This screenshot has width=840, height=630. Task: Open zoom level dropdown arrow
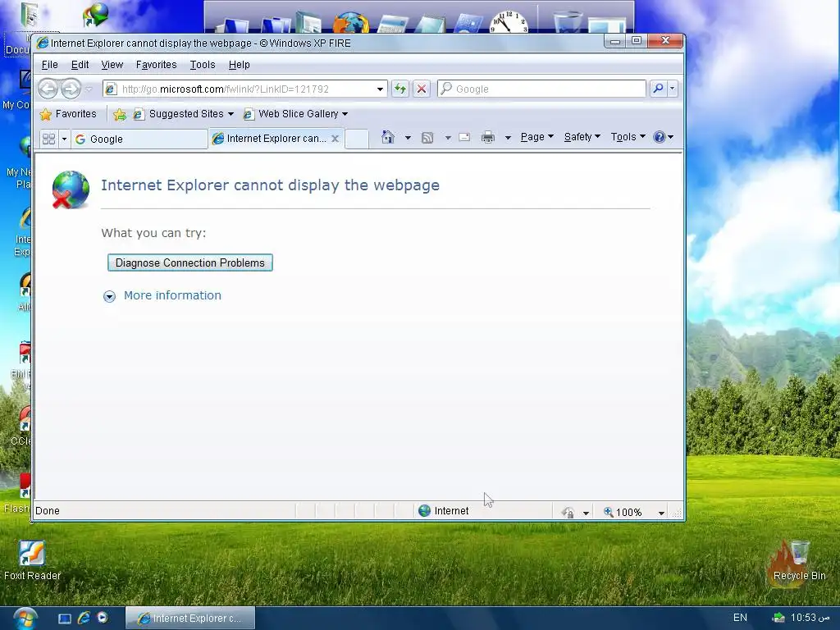[662, 513]
